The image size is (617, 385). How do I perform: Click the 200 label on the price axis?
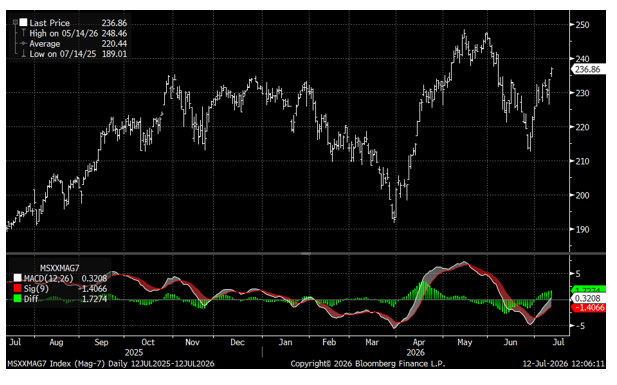click(582, 195)
